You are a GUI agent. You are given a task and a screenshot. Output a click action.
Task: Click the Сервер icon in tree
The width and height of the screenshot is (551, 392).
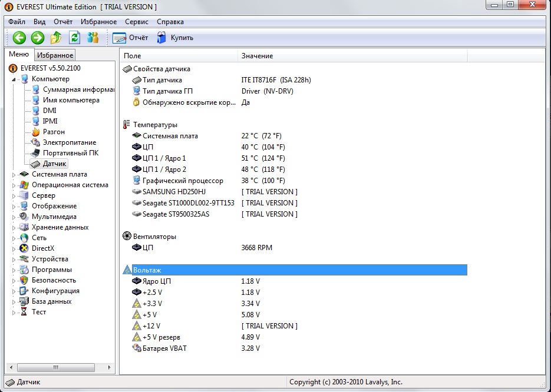coord(24,195)
